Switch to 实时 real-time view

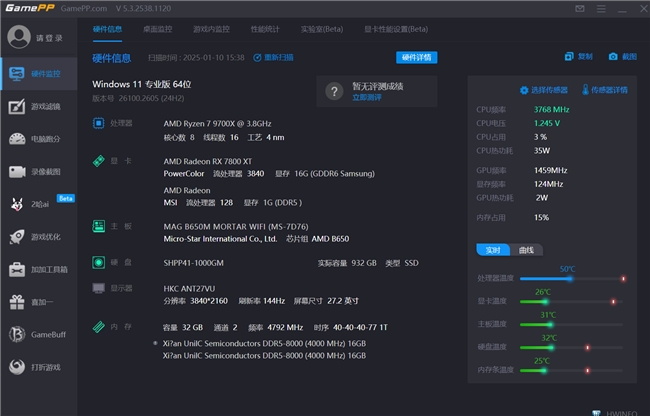click(493, 250)
